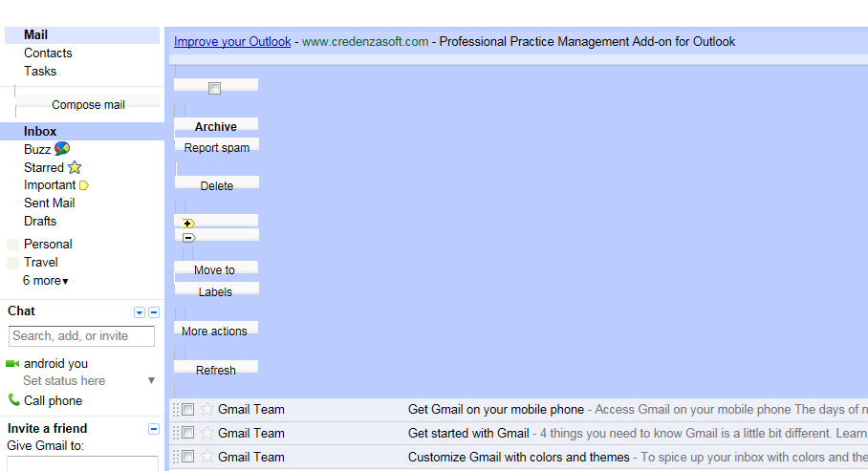This screenshot has width=868, height=471.
Task: Go to the Sent Mail folder
Action: click(x=50, y=203)
